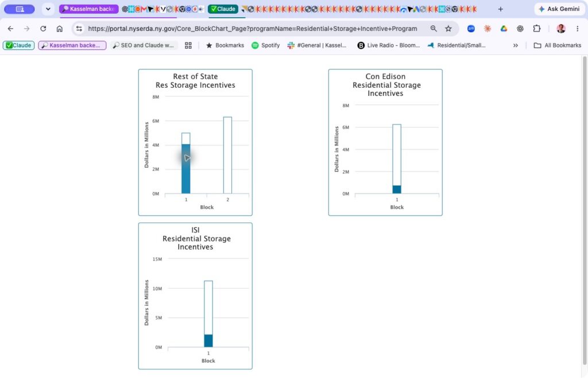Click the filled portion of Rest of State Block 1 bar
588x378 pixels.
coord(185,169)
